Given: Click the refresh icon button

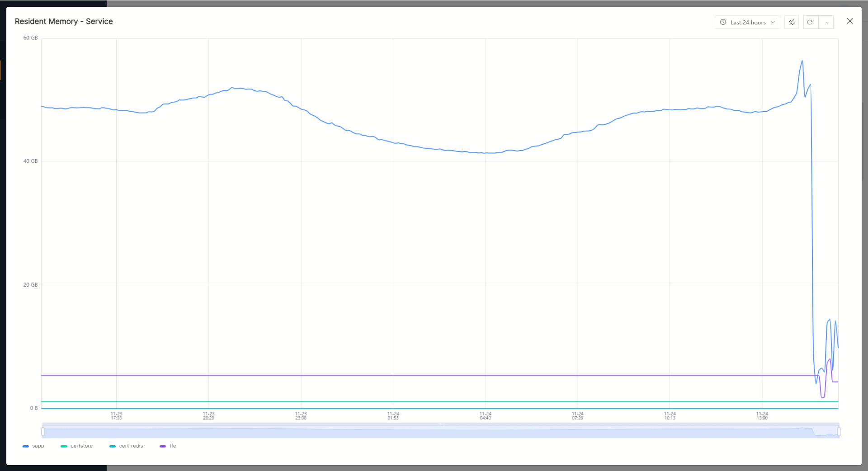Looking at the screenshot, I should [810, 22].
